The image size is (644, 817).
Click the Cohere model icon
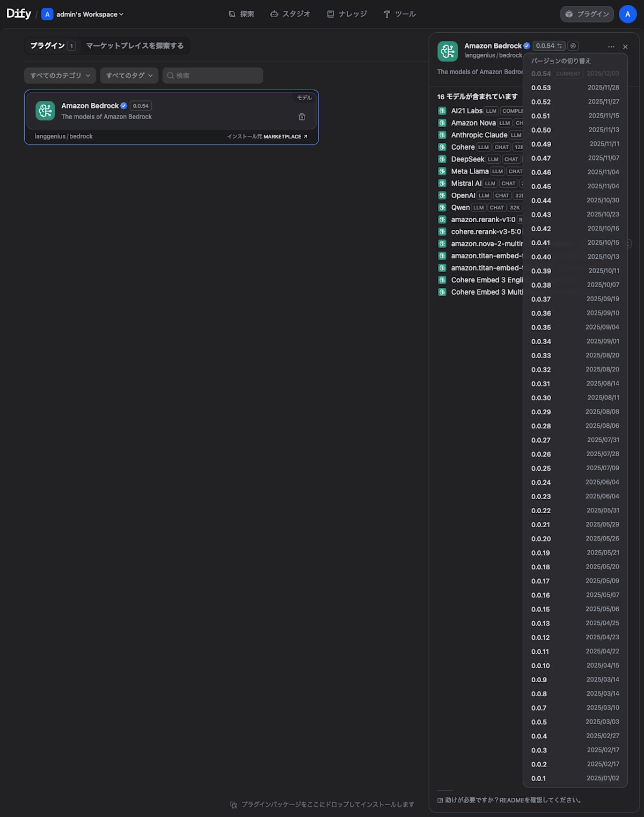[442, 147]
